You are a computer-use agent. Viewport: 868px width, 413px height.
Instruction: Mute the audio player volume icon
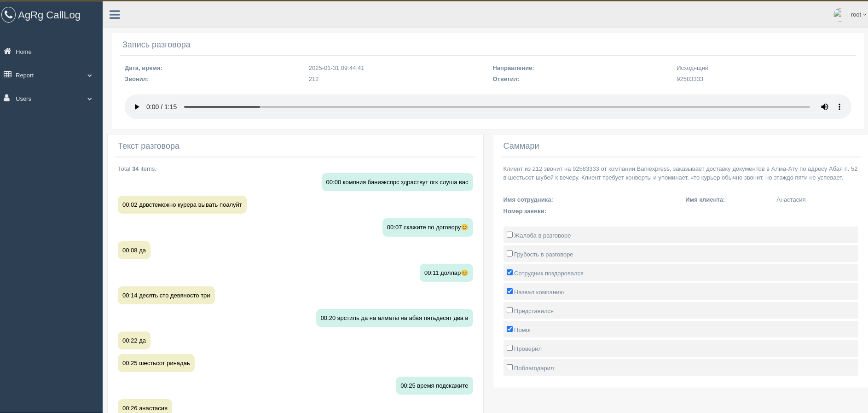tap(824, 107)
